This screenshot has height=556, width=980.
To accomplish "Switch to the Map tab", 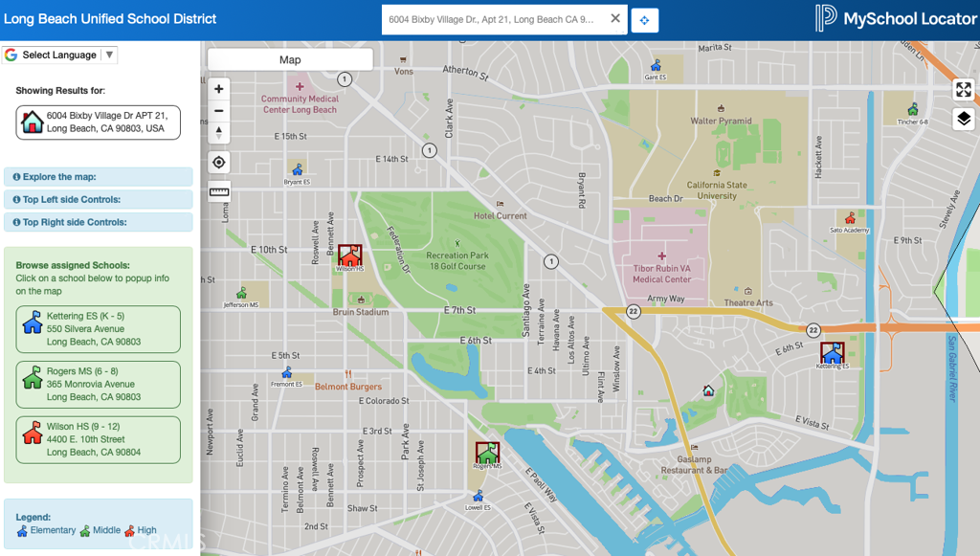I will point(289,58).
